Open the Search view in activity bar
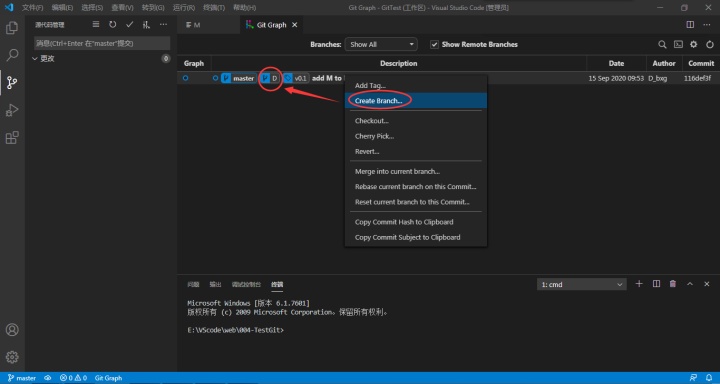This screenshot has height=384, width=720. tap(12, 56)
